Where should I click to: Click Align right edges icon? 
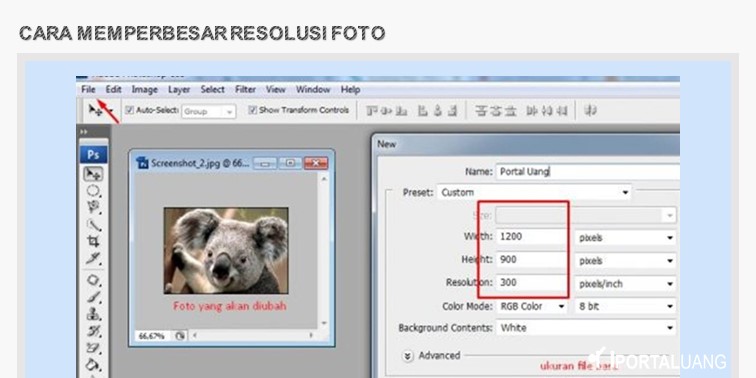452,111
